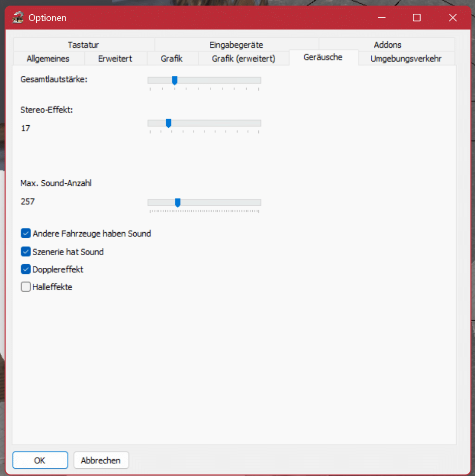Enable the Halleffekte checkbox
The image size is (475, 476).
[26, 287]
